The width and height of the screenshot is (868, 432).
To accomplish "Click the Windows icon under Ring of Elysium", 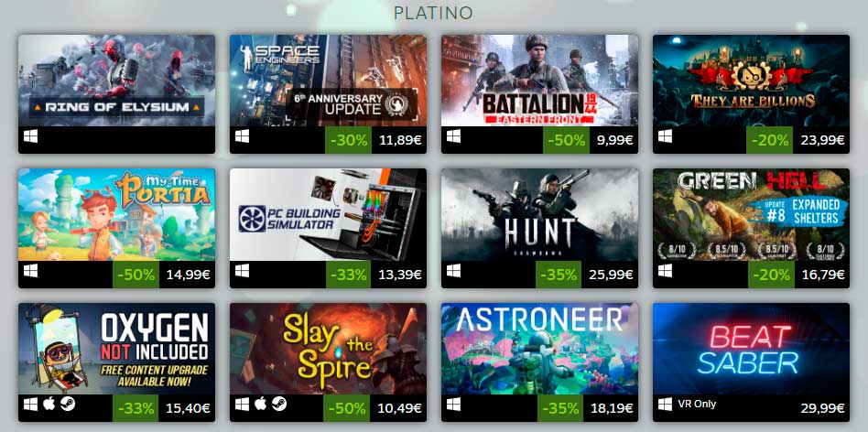I will click(31, 136).
